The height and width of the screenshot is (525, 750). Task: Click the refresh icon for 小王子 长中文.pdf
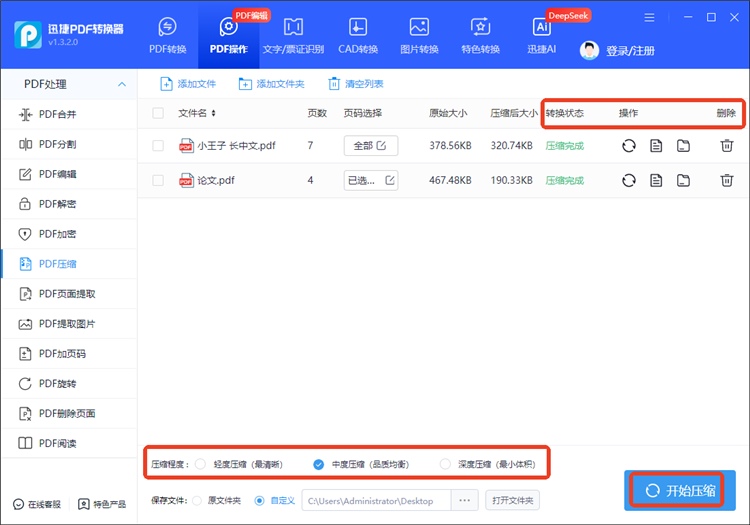pos(628,146)
